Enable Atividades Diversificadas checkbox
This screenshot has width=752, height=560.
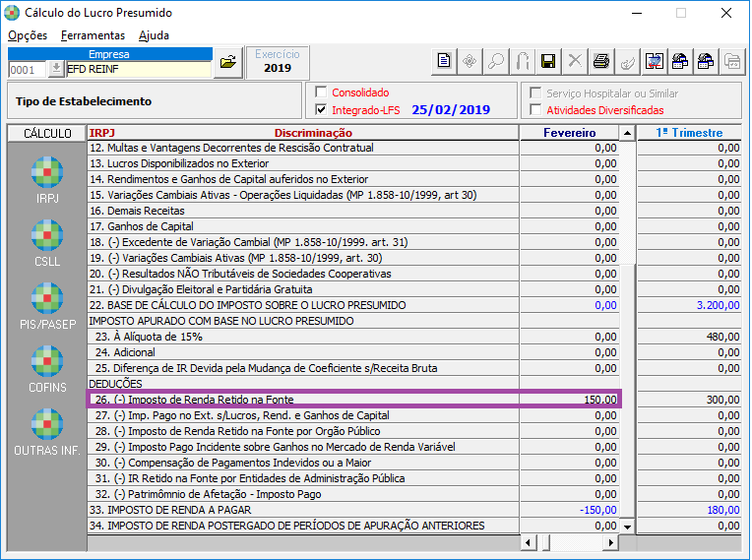coord(535,110)
